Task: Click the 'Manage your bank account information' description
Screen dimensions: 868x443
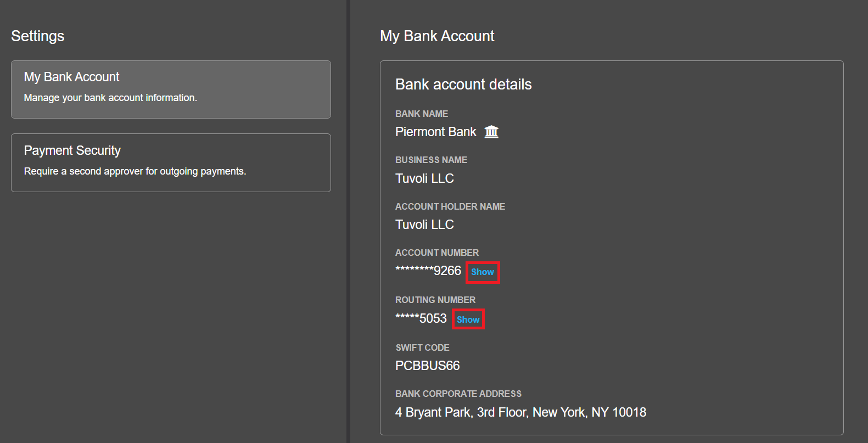Action: coord(110,98)
